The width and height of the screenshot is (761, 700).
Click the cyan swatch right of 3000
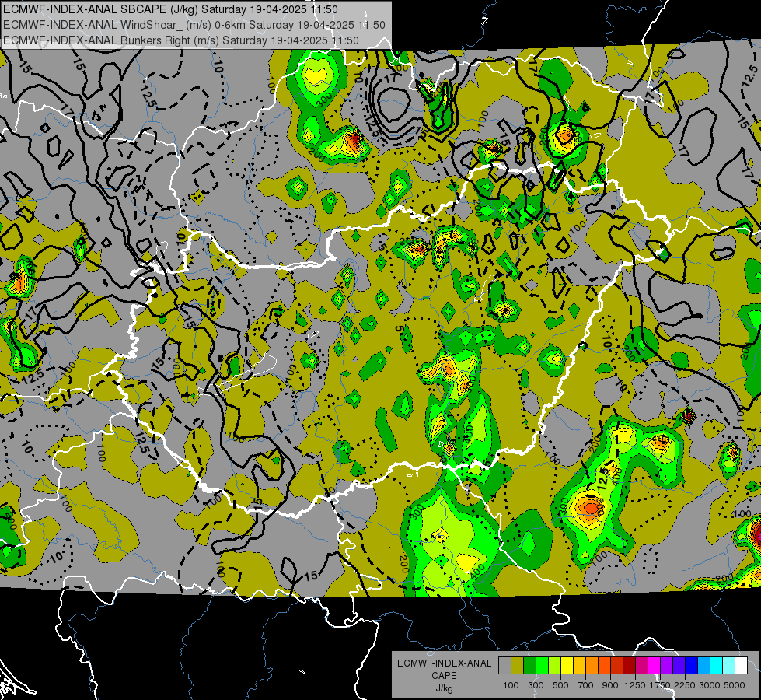click(717, 666)
